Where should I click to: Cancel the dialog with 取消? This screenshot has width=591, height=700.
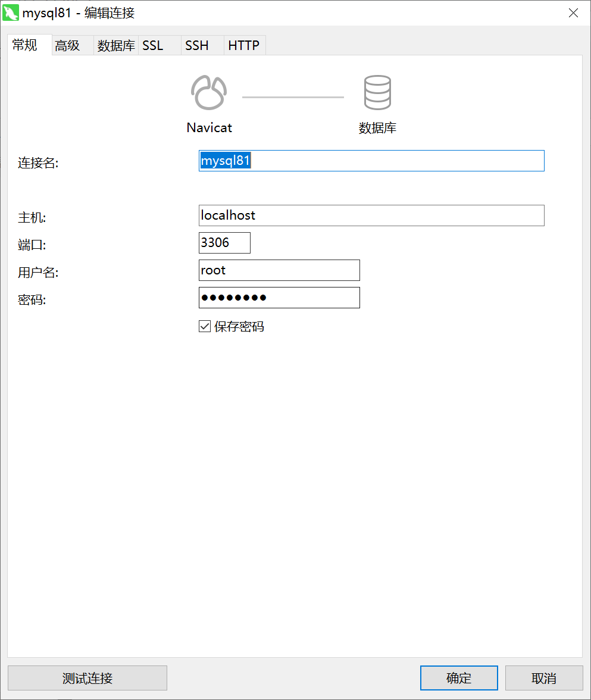coord(544,678)
